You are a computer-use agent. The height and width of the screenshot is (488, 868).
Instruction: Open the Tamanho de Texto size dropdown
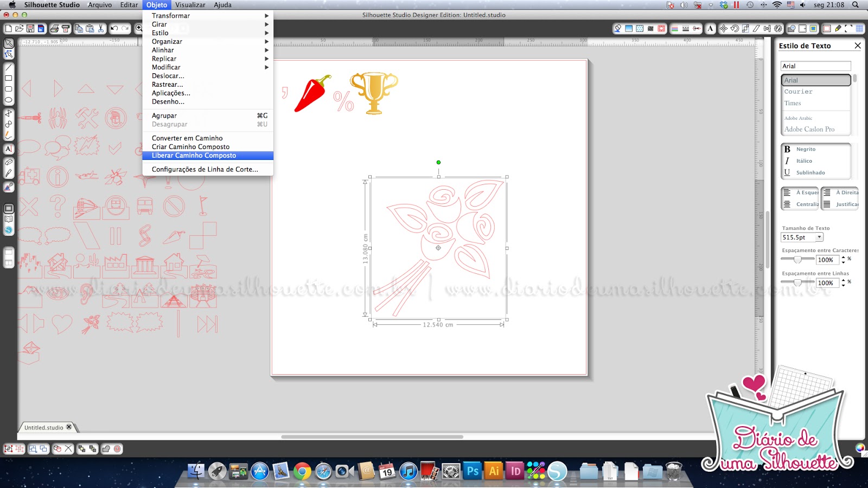pos(820,237)
